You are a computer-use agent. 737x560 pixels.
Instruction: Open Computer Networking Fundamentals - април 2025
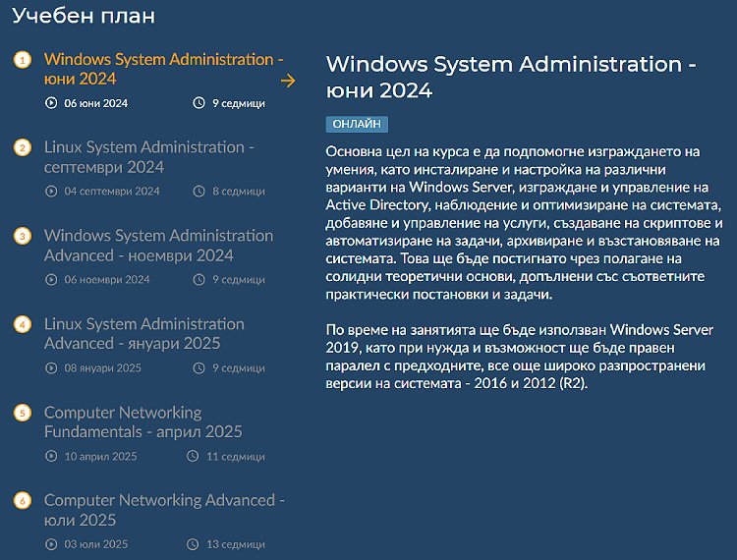point(142,421)
